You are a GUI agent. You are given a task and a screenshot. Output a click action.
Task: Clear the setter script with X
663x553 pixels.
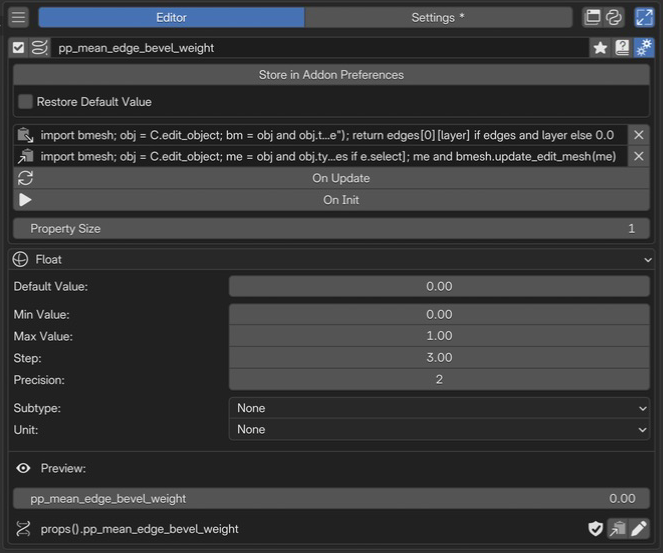pyautogui.click(x=639, y=156)
